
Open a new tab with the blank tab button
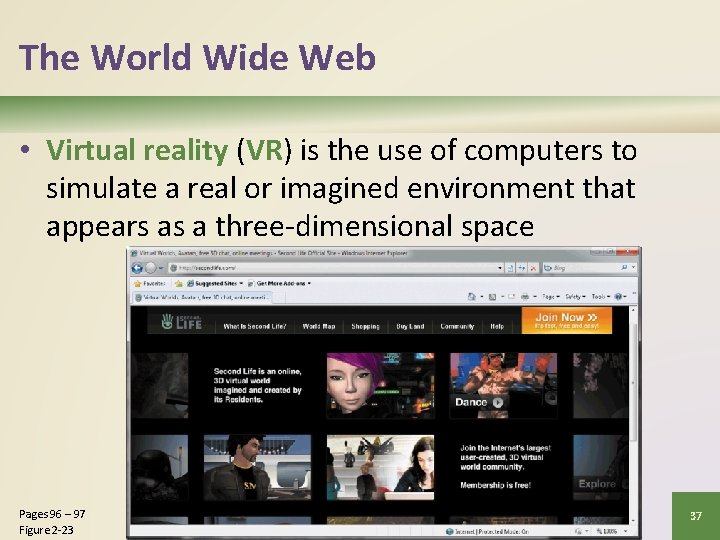[x=279, y=298]
